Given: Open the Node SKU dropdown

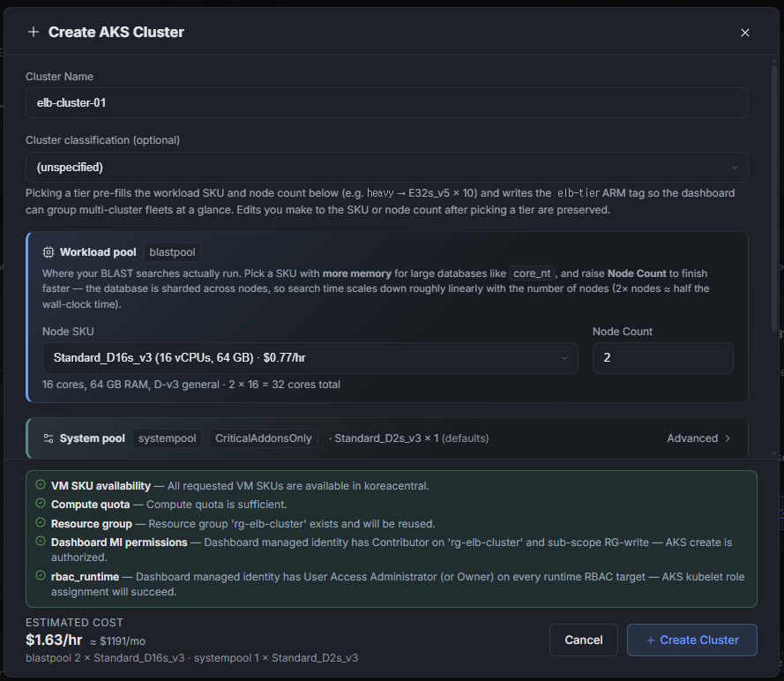Looking at the screenshot, I should [310, 358].
